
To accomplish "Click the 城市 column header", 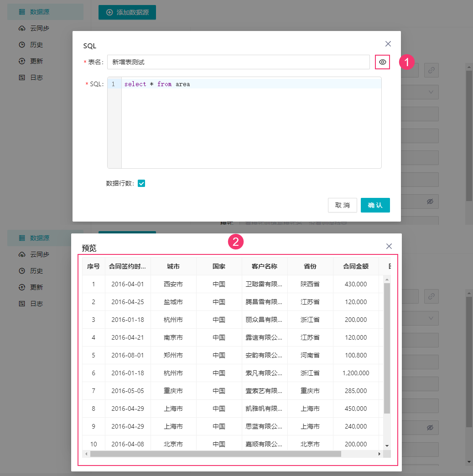I will pos(173,266).
